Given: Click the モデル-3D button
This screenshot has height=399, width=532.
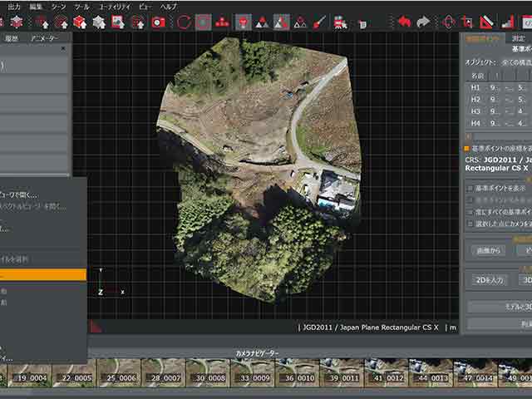Looking at the screenshot, I should pyautogui.click(x=500, y=307).
